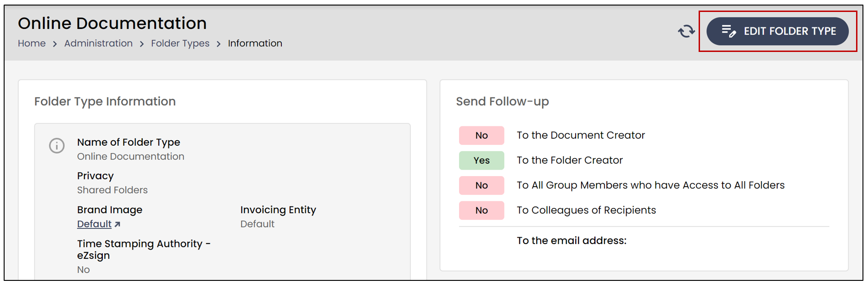
Task: Click the Edit Folder Type button
Action: tap(777, 31)
